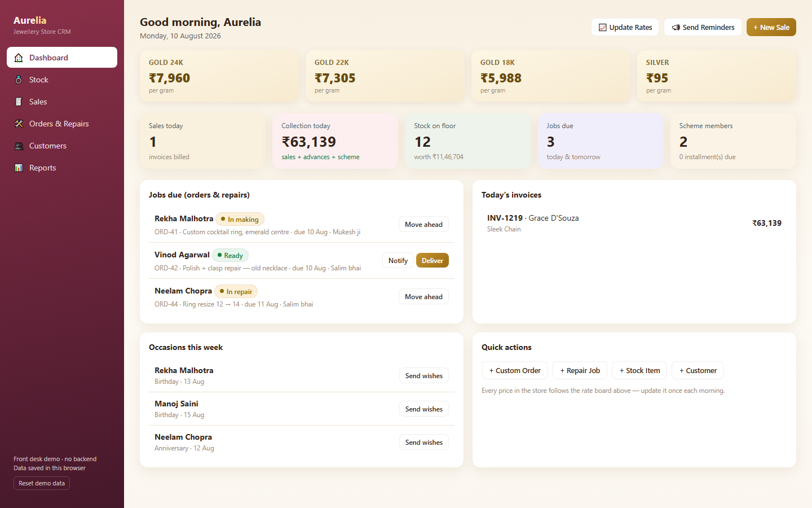The image size is (812, 508).
Task: Start a New Sale
Action: (x=771, y=27)
